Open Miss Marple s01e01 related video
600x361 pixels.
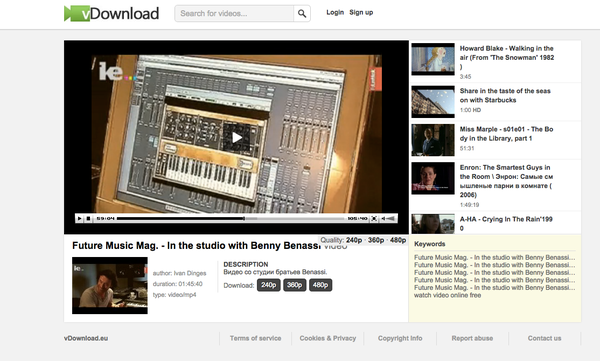[x=506, y=134]
